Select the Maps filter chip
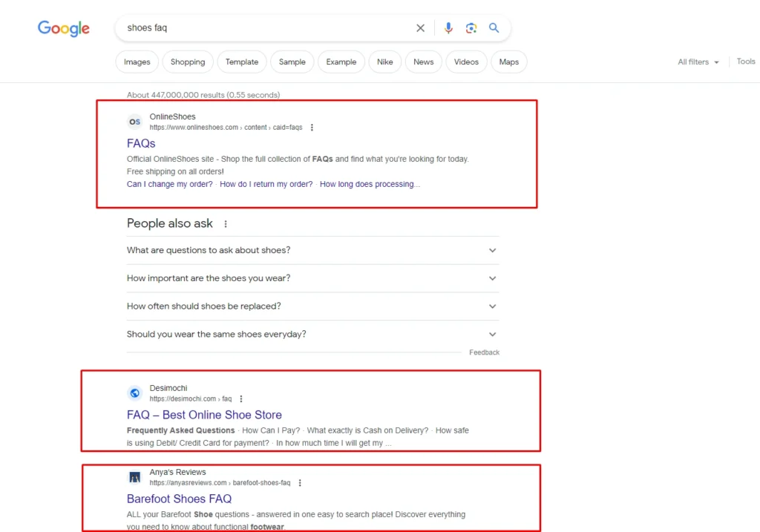 (509, 62)
